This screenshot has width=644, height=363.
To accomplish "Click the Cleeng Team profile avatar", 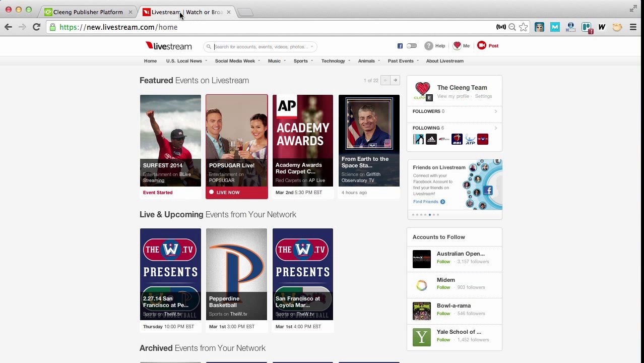I will click(x=423, y=91).
